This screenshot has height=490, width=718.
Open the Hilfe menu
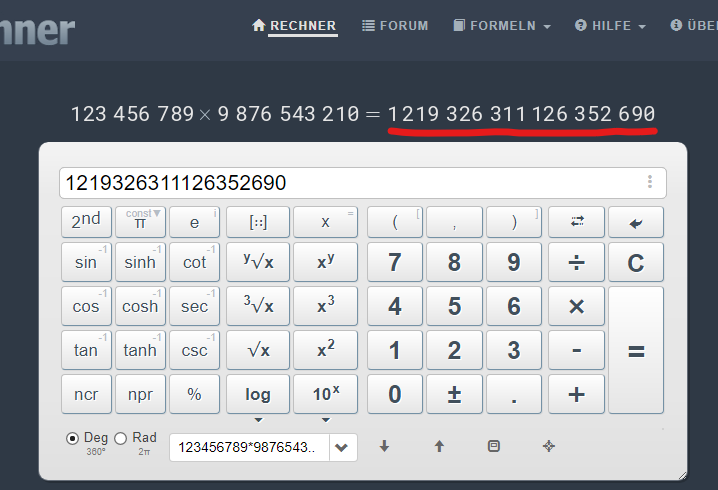[610, 26]
